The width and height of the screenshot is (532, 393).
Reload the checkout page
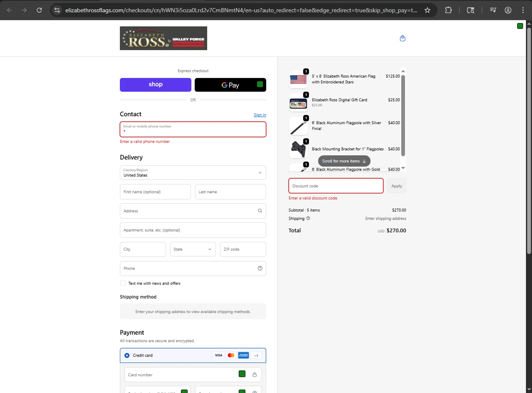(39, 10)
